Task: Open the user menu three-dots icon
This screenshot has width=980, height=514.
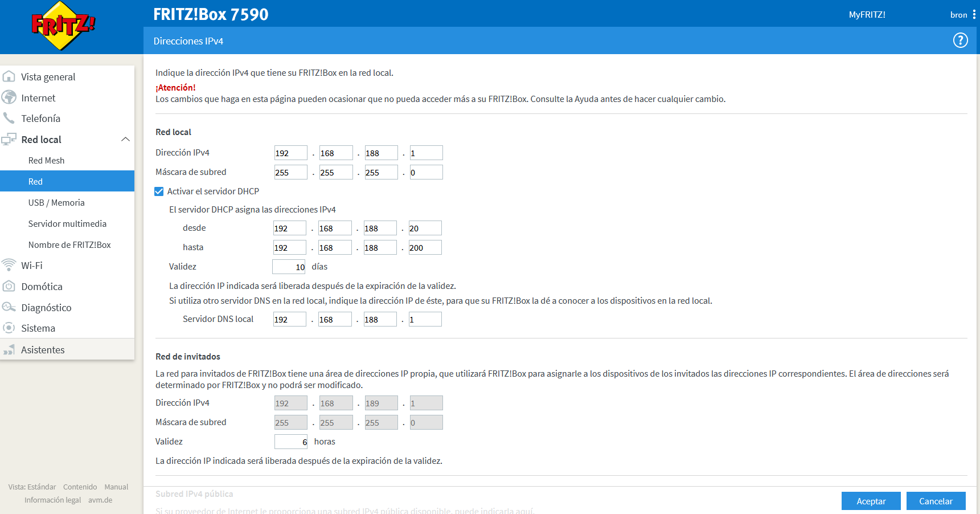Action: point(974,15)
